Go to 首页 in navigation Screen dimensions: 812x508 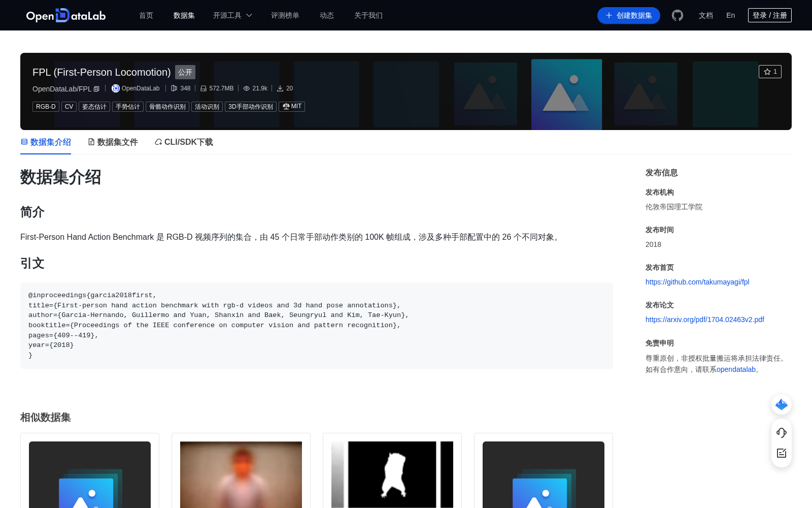[146, 15]
